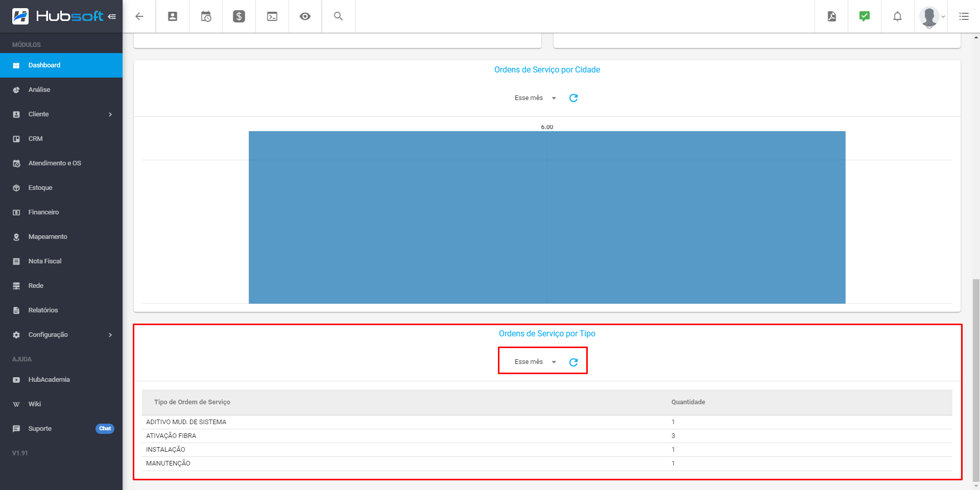This screenshot has width=980, height=490.
Task: Open period dropdown for Ordens por Tipo
Action: (535, 362)
